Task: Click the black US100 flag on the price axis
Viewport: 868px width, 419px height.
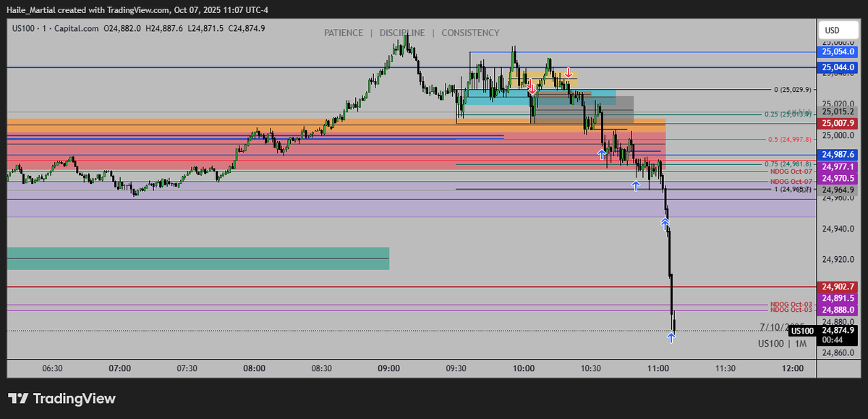Action: (x=803, y=330)
